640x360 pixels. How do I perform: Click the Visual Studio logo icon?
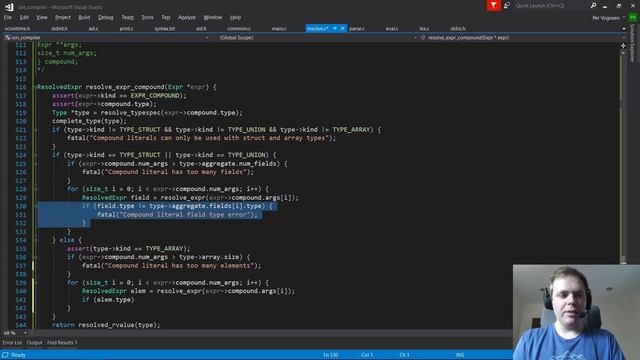pyautogui.click(x=9, y=7)
